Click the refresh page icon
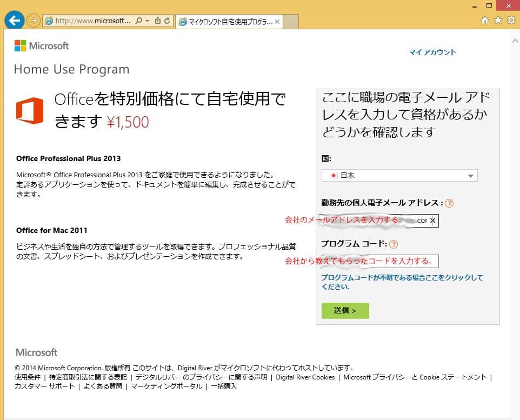The width and height of the screenshot is (520, 420). [x=168, y=21]
